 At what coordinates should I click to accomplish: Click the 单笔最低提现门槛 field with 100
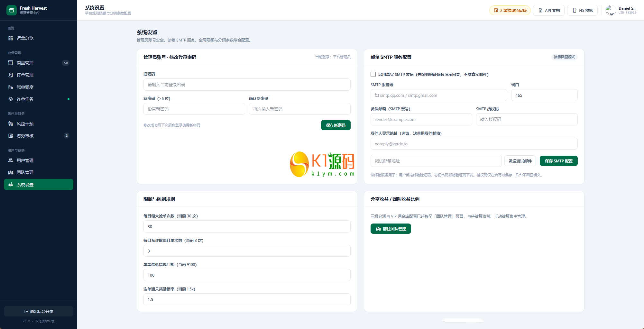(247, 275)
